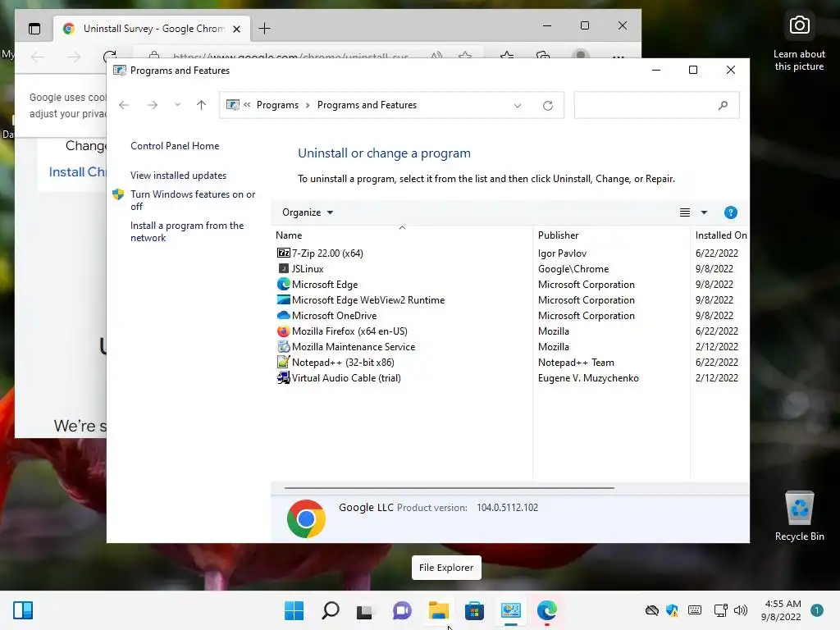Click the search magnifier in search box
Image resolution: width=840 pixels, height=630 pixels.
(723, 106)
